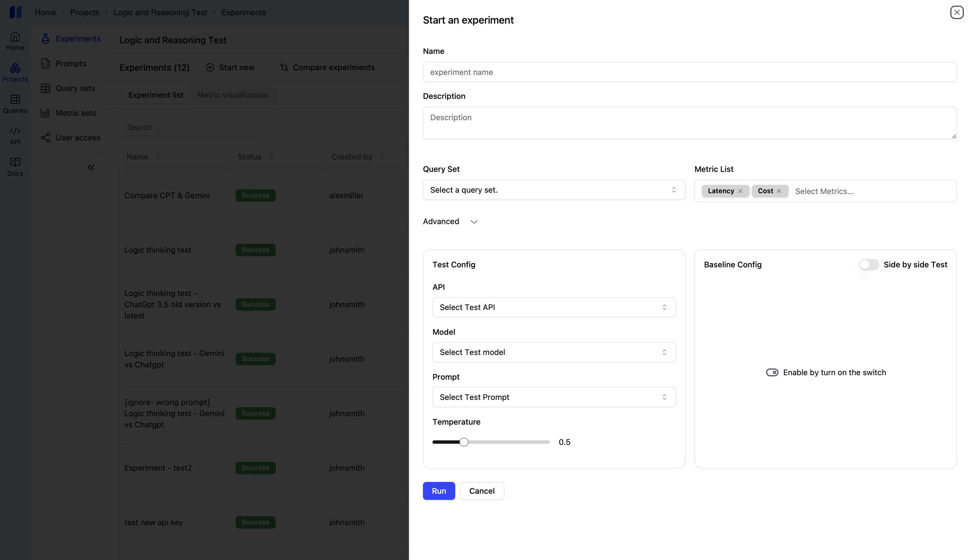Click the Home icon in left sidebar
Viewport: 970px width, 560px height.
[x=15, y=37]
